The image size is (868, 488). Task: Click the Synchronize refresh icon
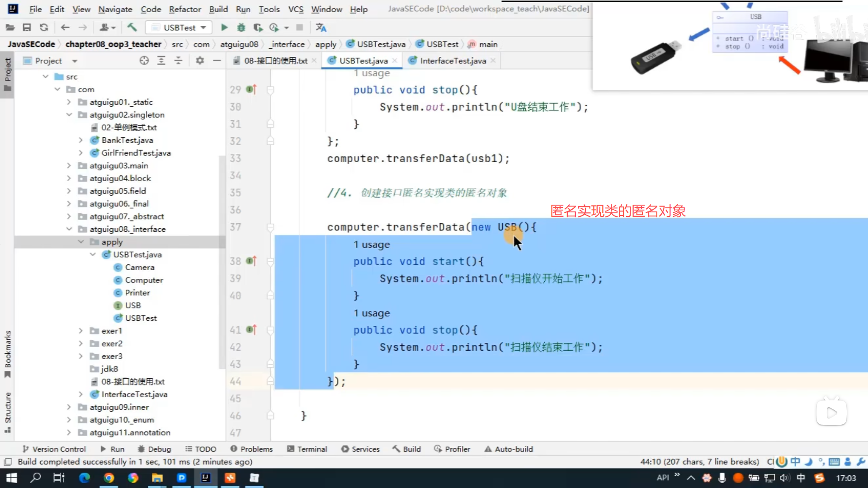coord(44,28)
